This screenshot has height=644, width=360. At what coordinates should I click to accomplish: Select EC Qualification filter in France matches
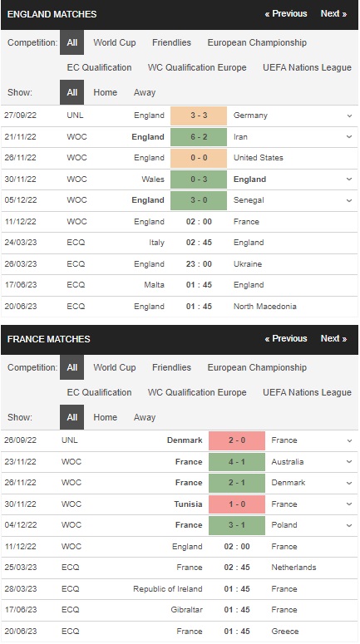point(99,392)
